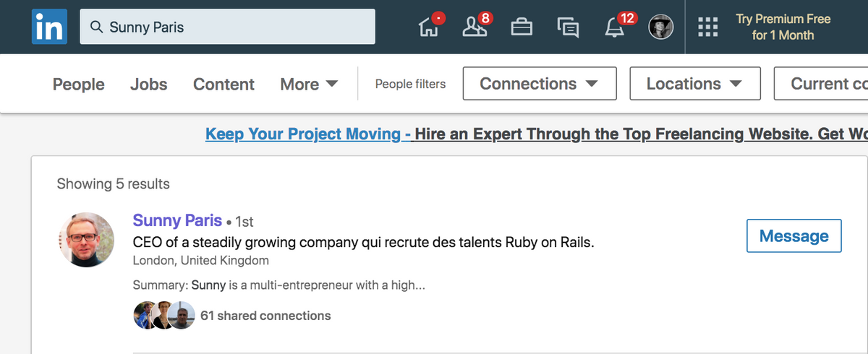Open My Network people icon
The width and height of the screenshot is (868, 354).
click(x=475, y=27)
